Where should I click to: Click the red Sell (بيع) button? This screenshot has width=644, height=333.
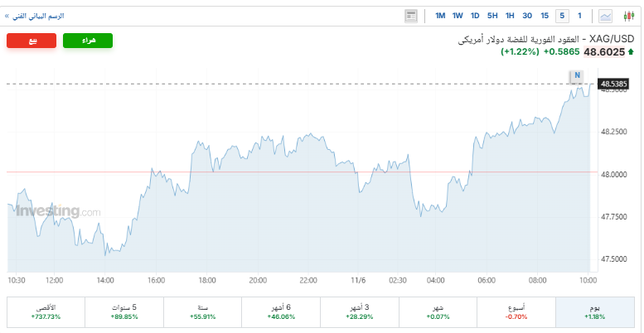pos(31,41)
